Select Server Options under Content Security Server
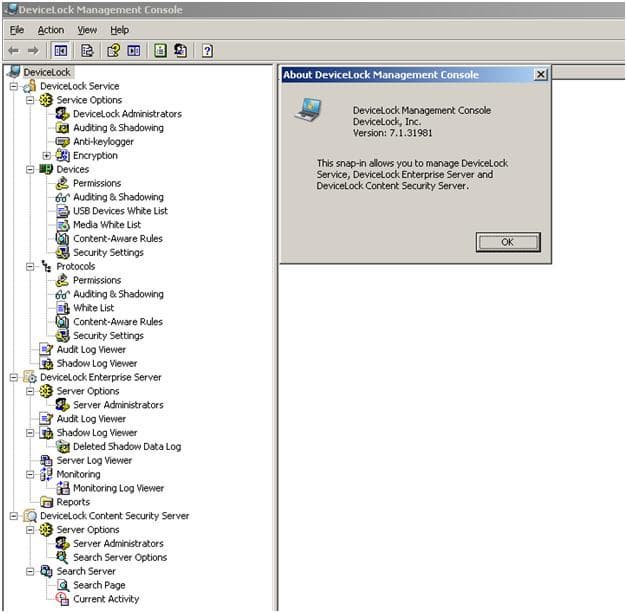 pyautogui.click(x=88, y=529)
